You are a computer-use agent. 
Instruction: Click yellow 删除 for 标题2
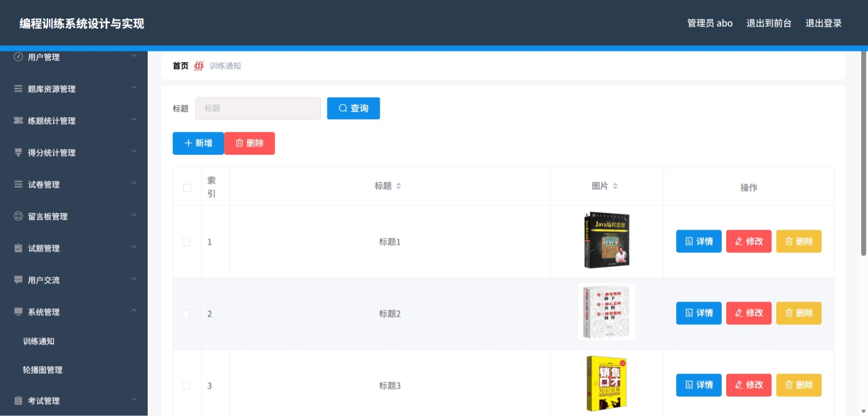point(799,313)
